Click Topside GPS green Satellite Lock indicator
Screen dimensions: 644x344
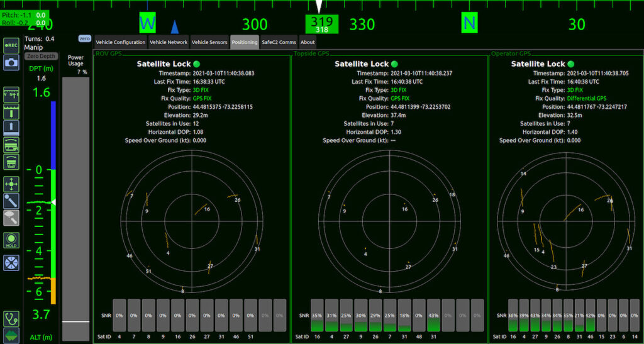pos(395,64)
